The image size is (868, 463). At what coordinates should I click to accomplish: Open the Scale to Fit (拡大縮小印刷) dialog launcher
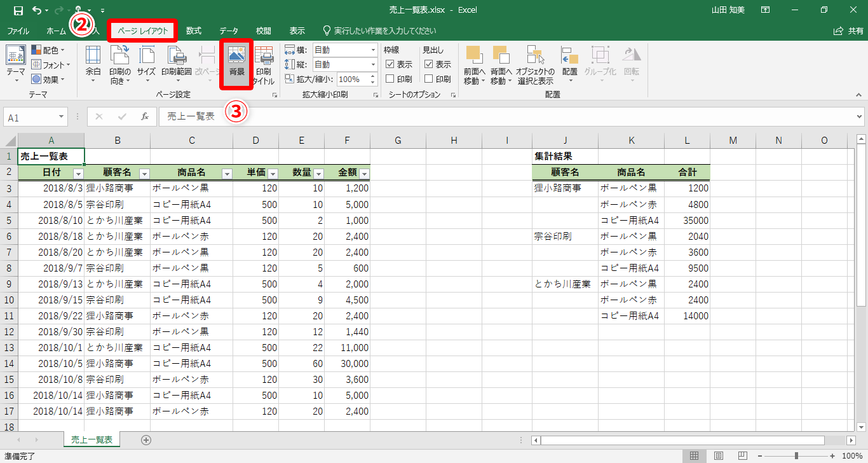click(375, 95)
